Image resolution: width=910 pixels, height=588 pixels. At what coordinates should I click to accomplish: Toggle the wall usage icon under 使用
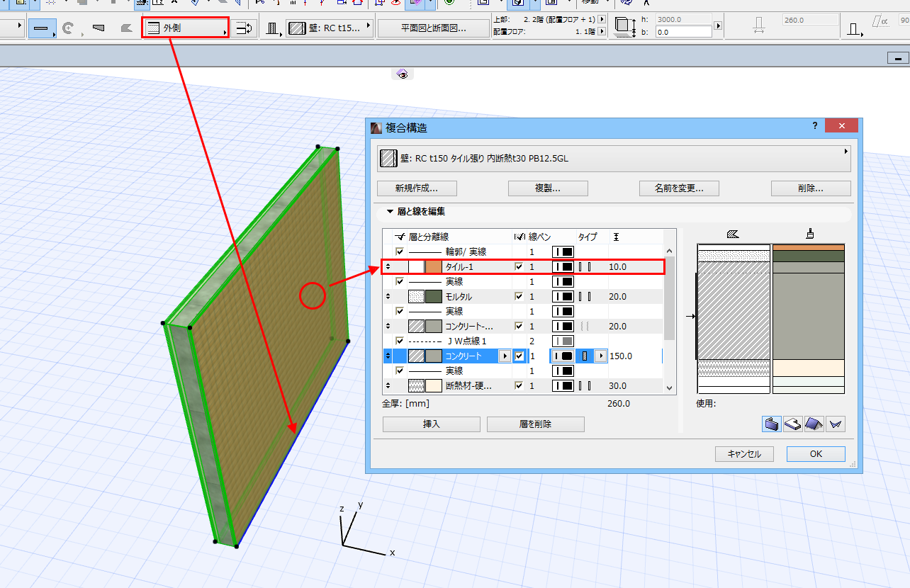pyautogui.click(x=772, y=424)
